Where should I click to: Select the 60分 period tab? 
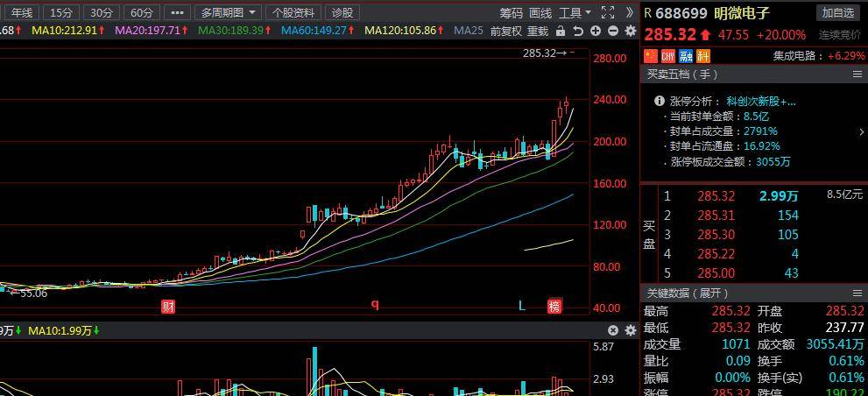click(141, 12)
